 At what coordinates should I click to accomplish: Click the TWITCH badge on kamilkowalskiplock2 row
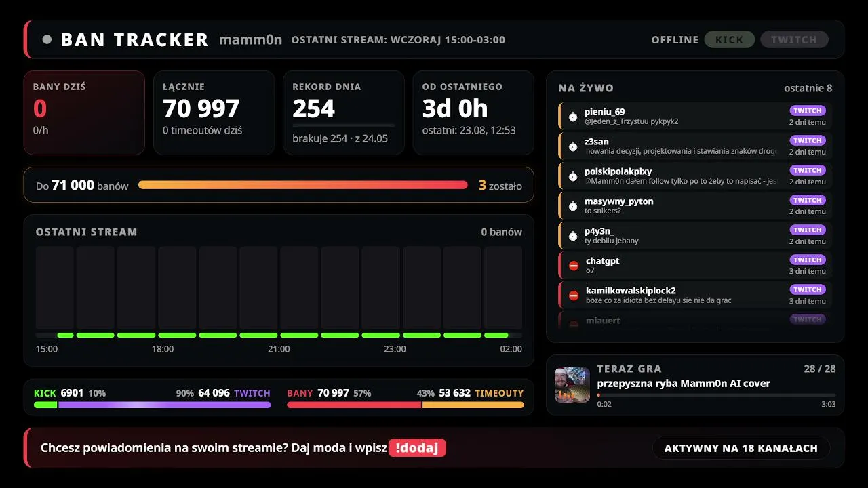[x=808, y=289]
